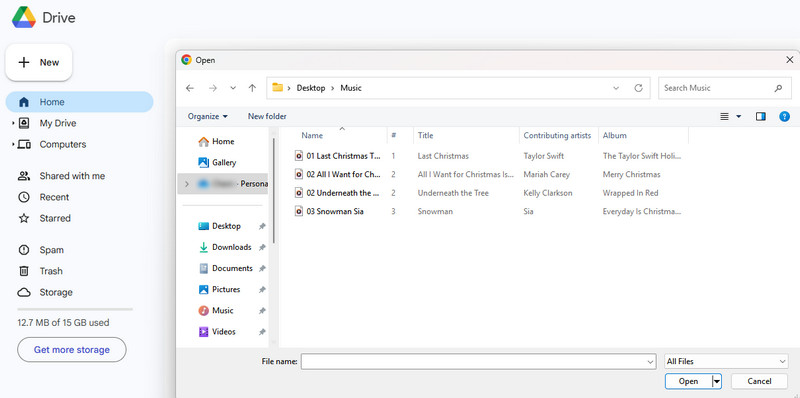Expand the Personal OneDrive tree item
The width and height of the screenshot is (800, 398).
(187, 184)
